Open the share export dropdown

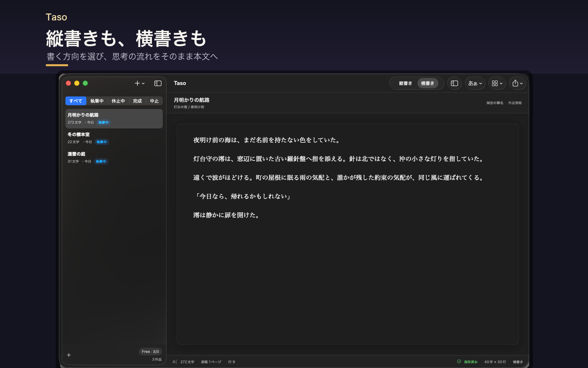(517, 83)
